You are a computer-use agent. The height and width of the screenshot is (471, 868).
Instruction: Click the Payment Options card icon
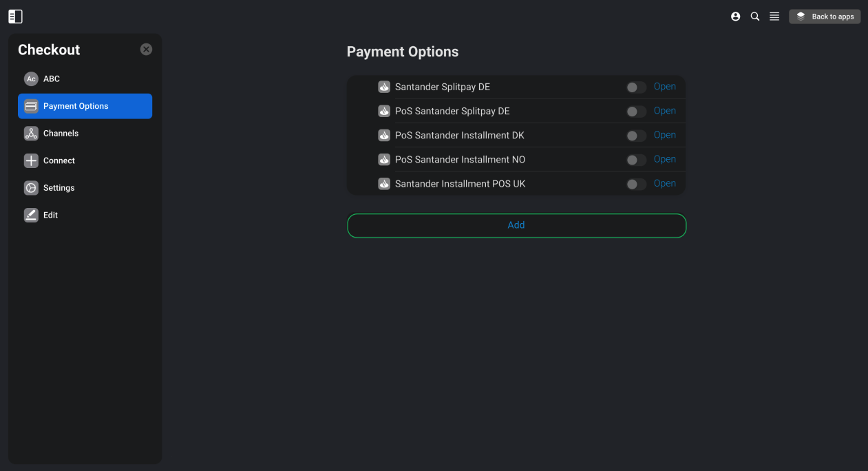tap(31, 106)
